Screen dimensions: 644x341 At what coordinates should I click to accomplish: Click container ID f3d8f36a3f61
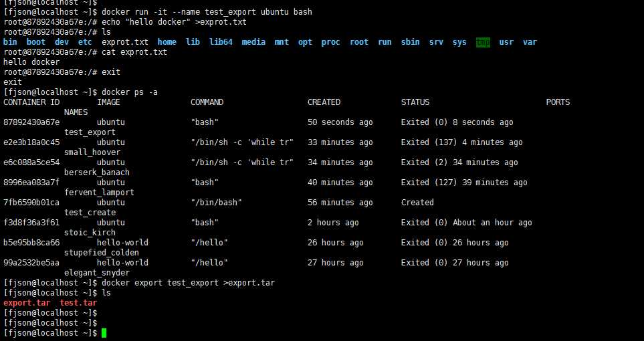(31, 223)
